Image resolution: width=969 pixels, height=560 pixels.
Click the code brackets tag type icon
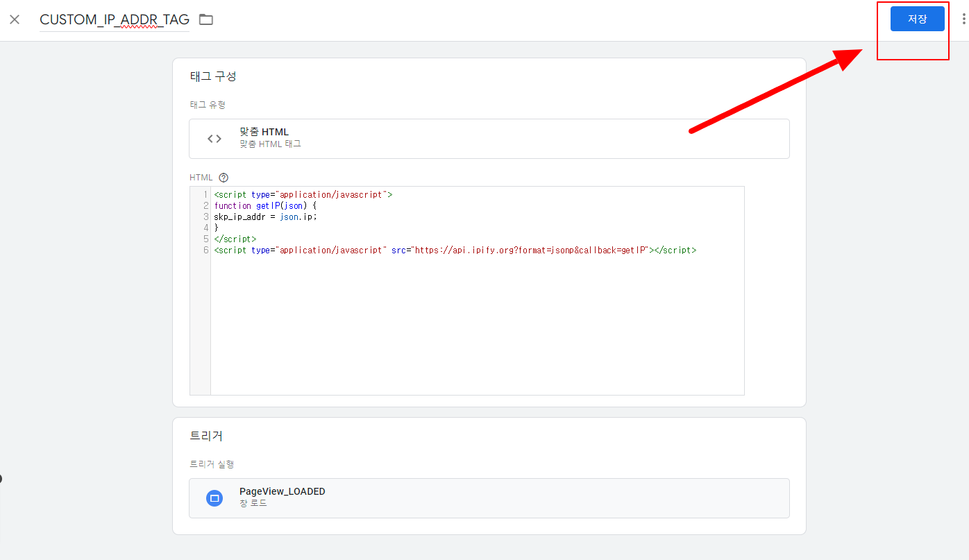coord(214,139)
